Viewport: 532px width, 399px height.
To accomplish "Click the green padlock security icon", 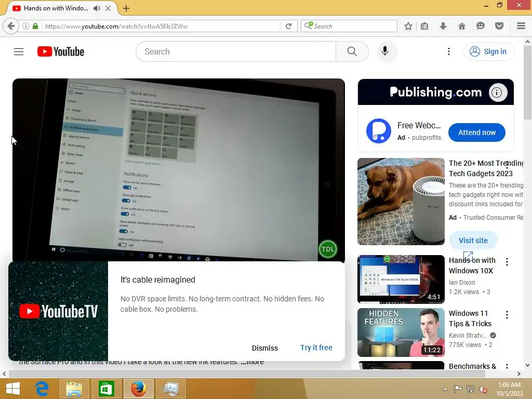I will 35,26.
